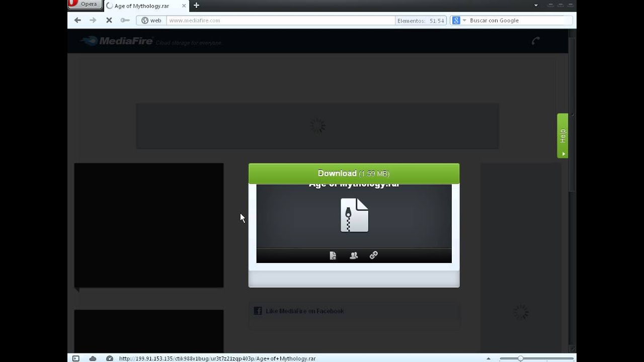Click the status bar download URL text
644x362 pixels.
coord(217,358)
